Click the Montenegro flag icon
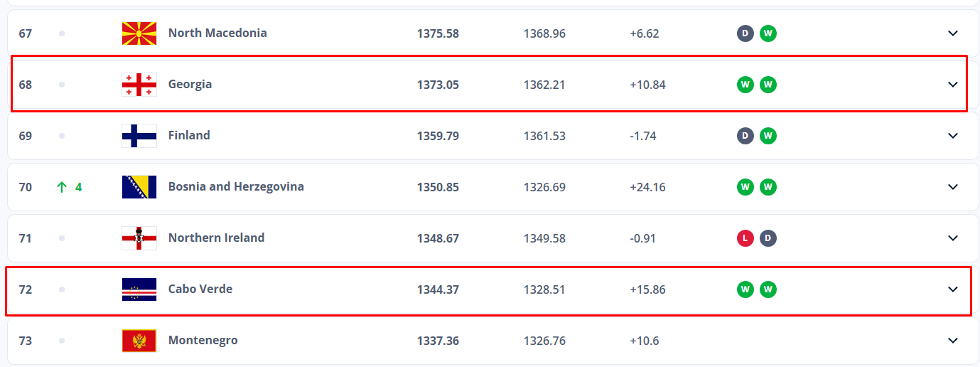Image resolution: width=980 pixels, height=367 pixels. click(x=139, y=341)
